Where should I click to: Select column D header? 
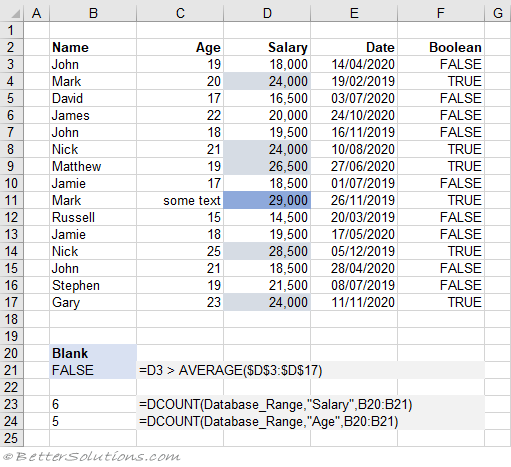pos(267,13)
